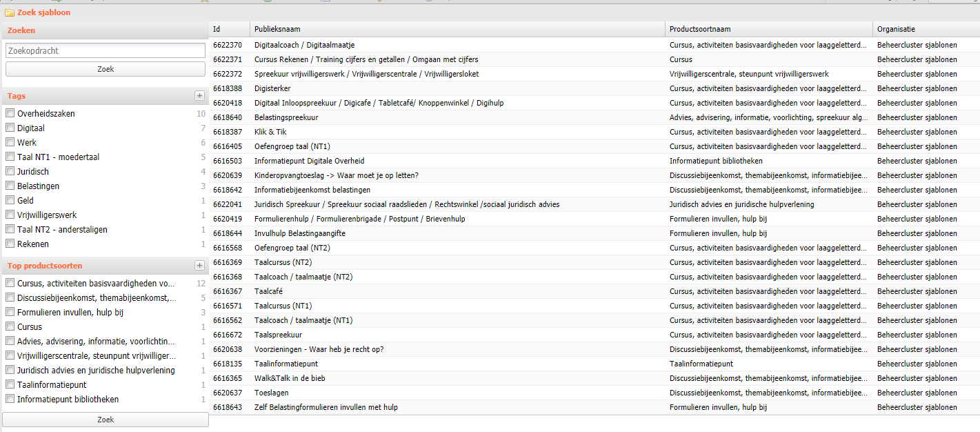Select Taalcursus (NT1) row
Viewport: 980px width, 432px height.
pyautogui.click(x=594, y=306)
